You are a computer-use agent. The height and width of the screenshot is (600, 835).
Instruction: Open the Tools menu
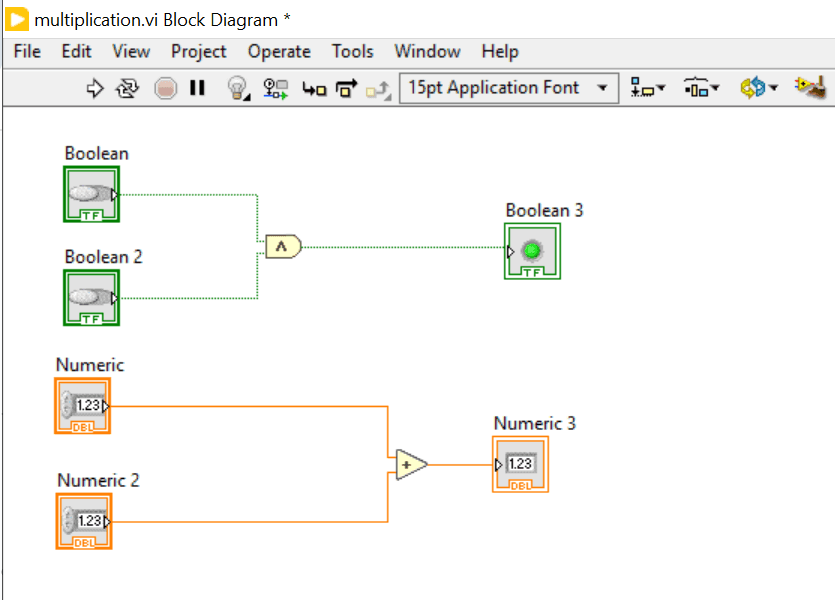(x=352, y=51)
